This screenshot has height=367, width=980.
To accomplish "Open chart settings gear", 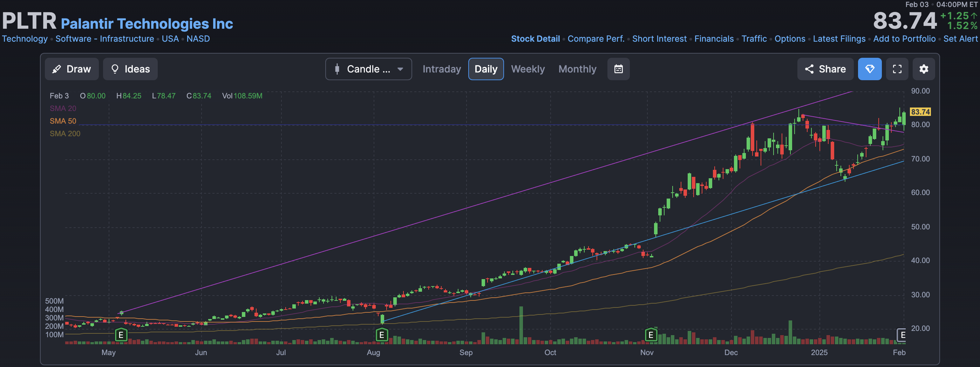I will click(x=924, y=69).
